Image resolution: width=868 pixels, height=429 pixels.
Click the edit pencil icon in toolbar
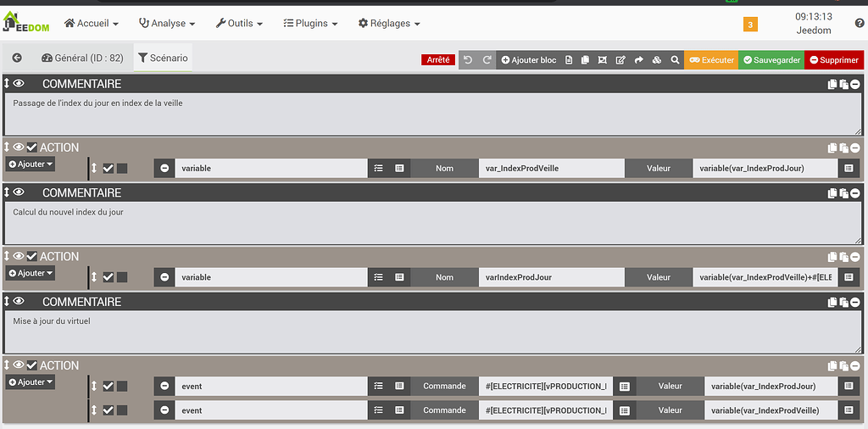[620, 60]
